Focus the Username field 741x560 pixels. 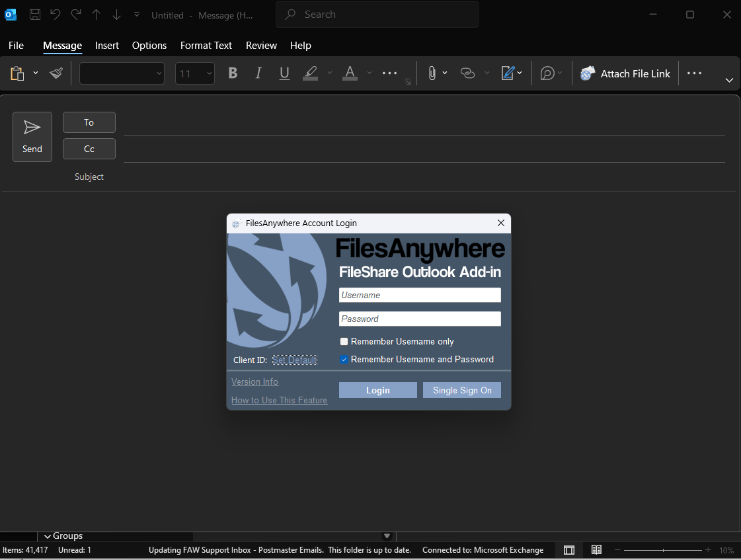[x=420, y=295]
